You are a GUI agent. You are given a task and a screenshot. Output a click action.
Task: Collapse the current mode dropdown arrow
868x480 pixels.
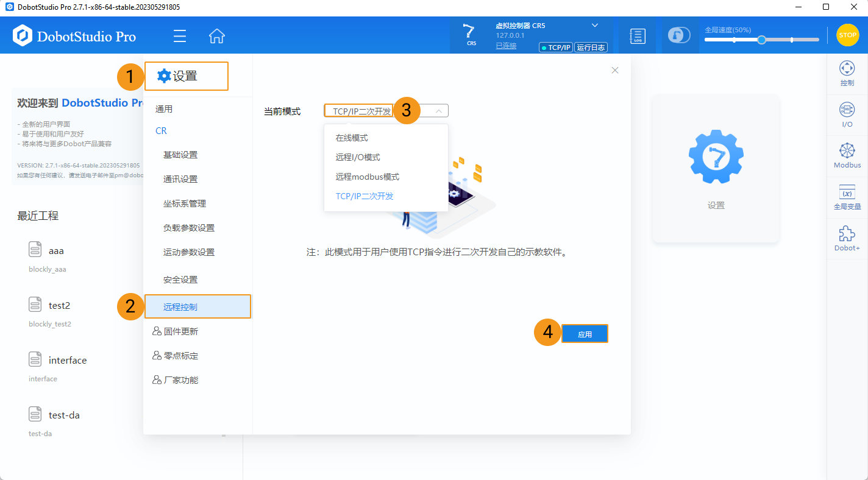pyautogui.click(x=438, y=111)
